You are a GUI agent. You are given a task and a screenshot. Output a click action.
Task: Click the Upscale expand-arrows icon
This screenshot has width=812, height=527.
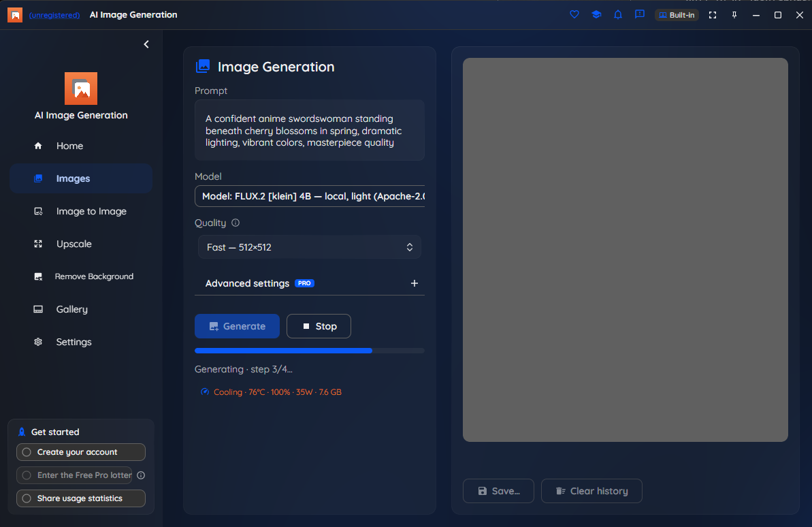[38, 244]
